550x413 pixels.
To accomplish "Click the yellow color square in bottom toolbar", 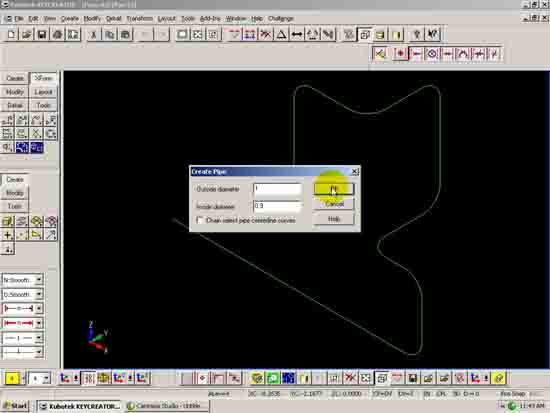I will click(12, 378).
